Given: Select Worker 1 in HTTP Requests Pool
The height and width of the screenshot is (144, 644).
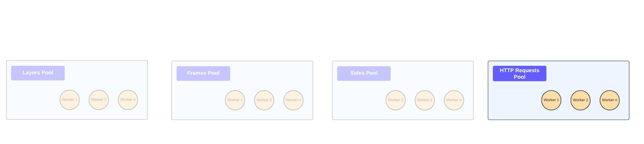Looking at the screenshot, I should (x=551, y=100).
